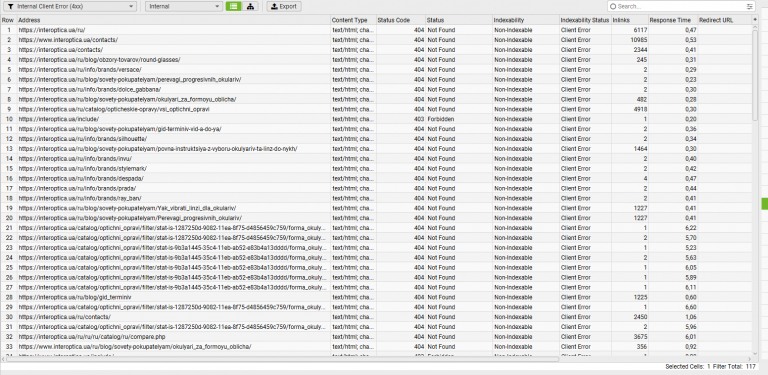Click the 6,22 response time value
The width and height of the screenshot is (768, 375).
(x=691, y=228)
